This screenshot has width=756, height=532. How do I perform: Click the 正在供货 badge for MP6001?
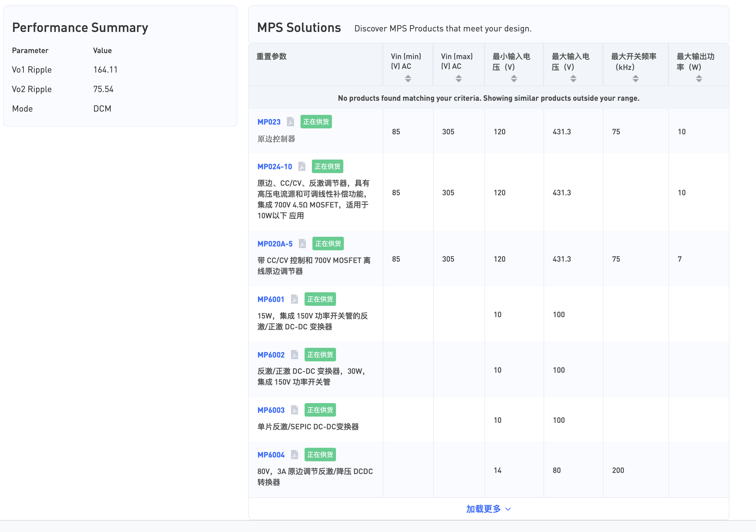coord(320,299)
